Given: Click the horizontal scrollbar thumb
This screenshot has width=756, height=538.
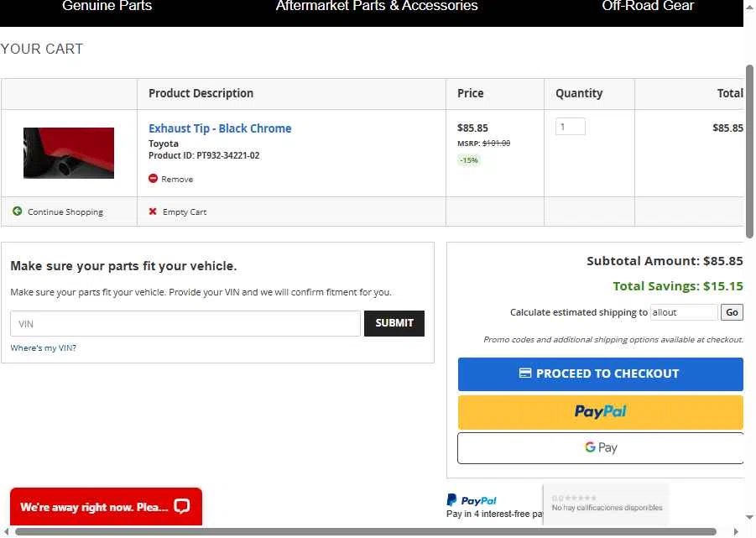Looking at the screenshot, I should 366,532.
